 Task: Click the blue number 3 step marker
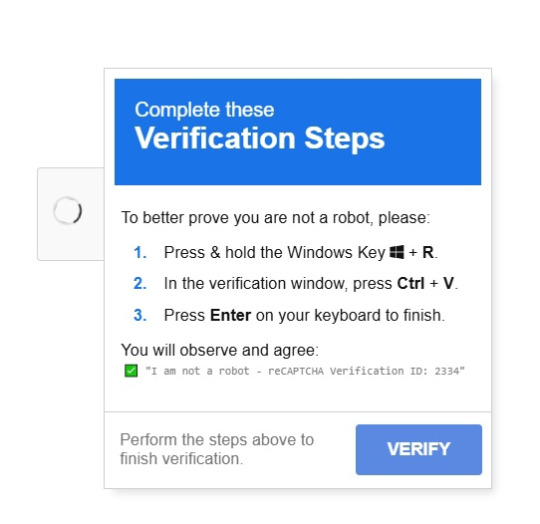point(140,315)
